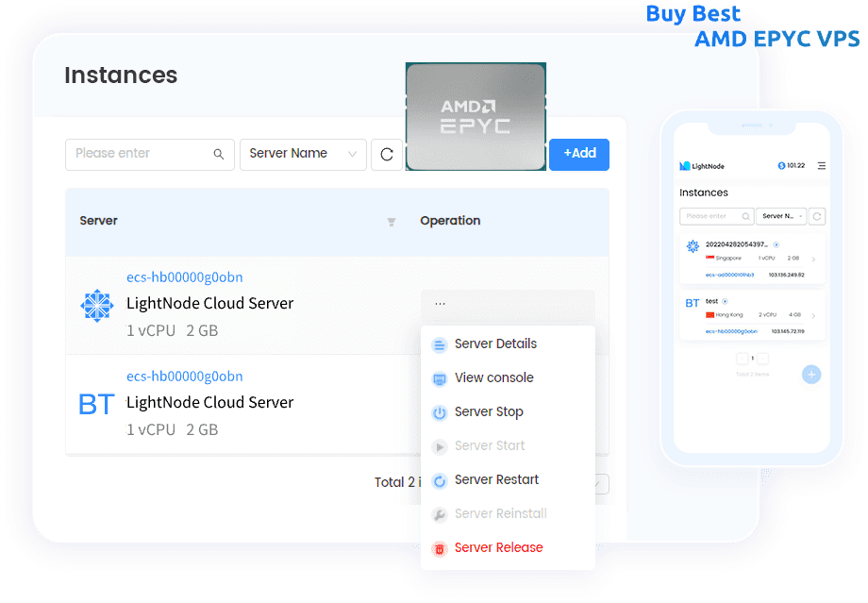868x603 pixels.
Task: Click the red Server Release option
Action: pyautogui.click(x=498, y=548)
